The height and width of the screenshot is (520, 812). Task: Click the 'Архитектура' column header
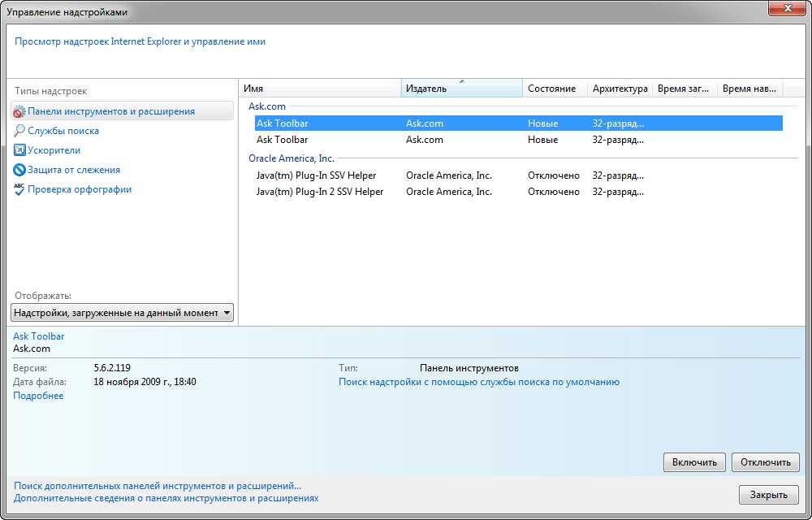(620, 89)
